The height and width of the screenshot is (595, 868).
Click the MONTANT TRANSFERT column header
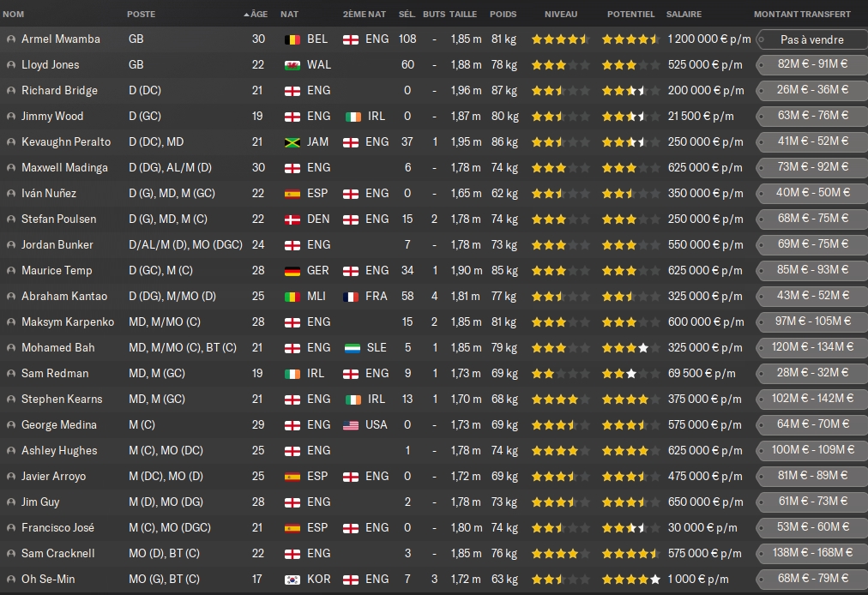pyautogui.click(x=802, y=15)
